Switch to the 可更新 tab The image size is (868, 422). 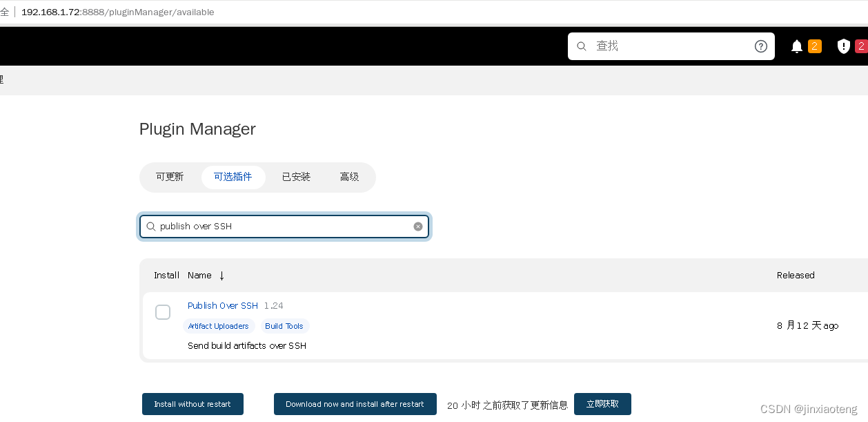pyautogui.click(x=170, y=177)
